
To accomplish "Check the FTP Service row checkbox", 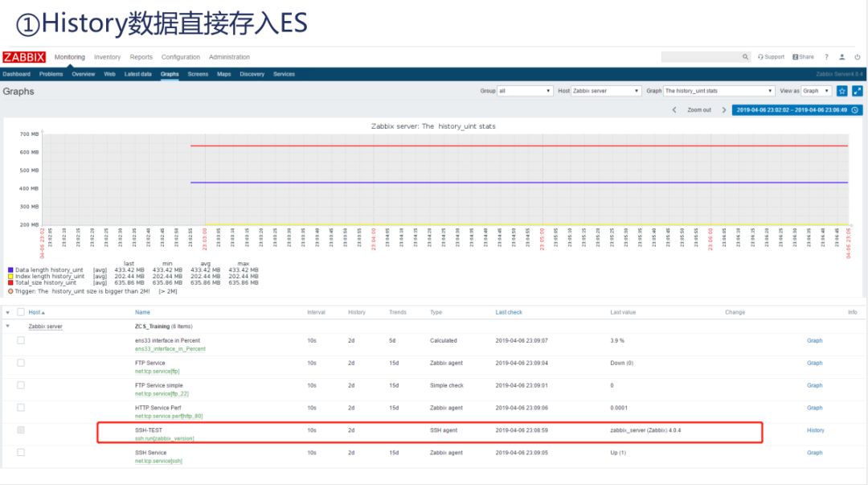I will coord(20,363).
